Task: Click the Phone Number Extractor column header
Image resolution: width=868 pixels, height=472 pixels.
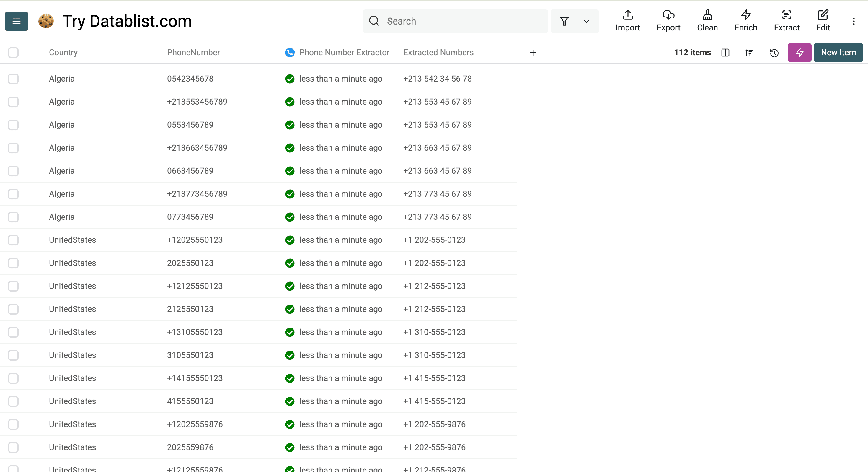Action: pos(344,52)
